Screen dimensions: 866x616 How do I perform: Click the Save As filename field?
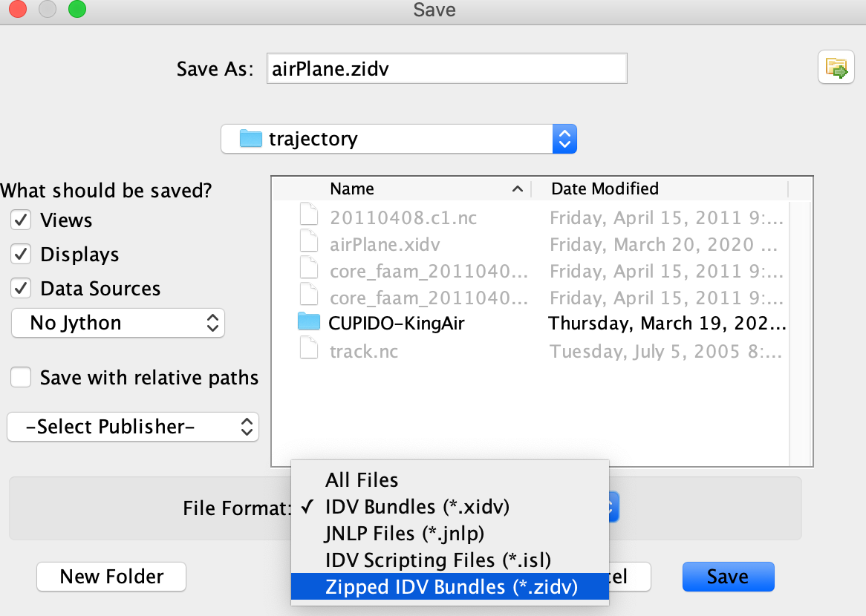pos(446,68)
